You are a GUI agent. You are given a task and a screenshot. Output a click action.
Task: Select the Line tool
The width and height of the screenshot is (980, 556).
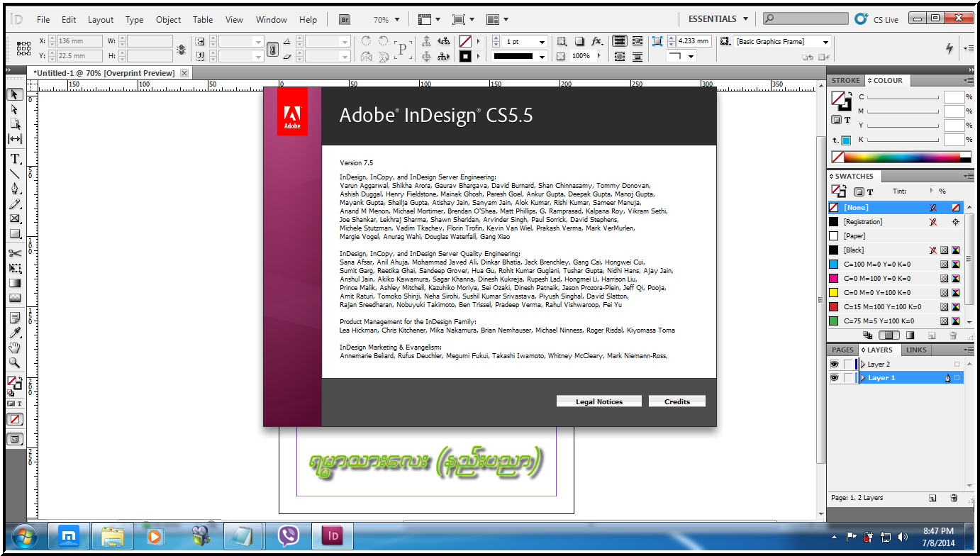pyautogui.click(x=15, y=174)
